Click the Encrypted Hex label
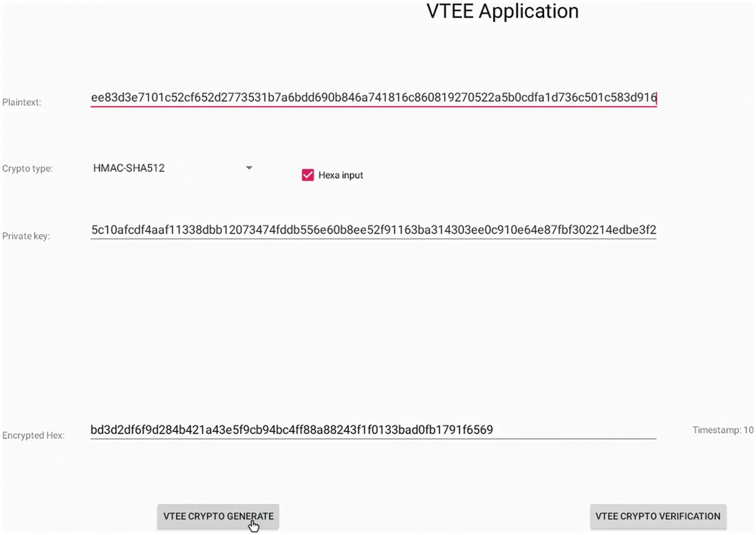 coord(33,435)
